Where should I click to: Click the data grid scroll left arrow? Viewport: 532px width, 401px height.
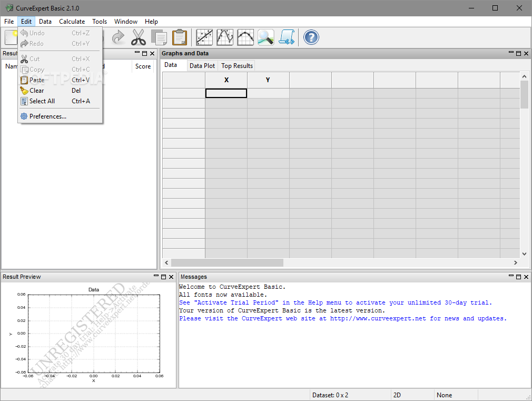(x=166, y=262)
